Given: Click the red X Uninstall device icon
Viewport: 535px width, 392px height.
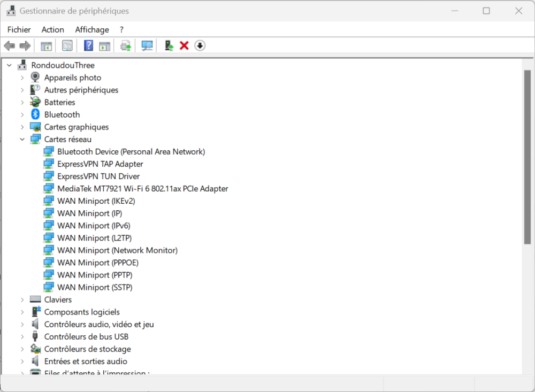Looking at the screenshot, I should tap(184, 46).
